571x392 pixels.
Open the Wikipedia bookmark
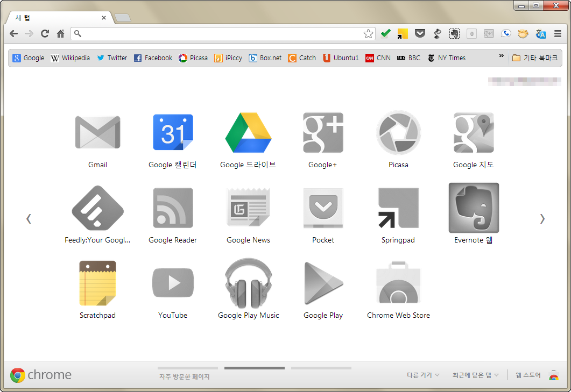click(x=71, y=58)
